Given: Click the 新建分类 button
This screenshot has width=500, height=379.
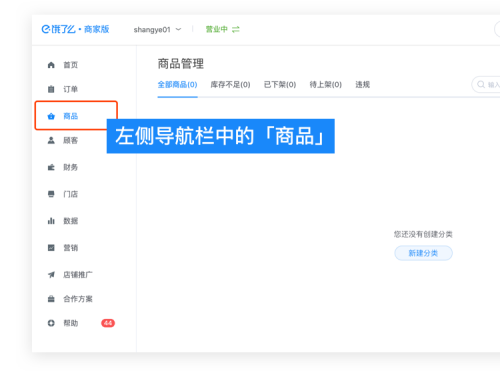Looking at the screenshot, I should tap(423, 253).
